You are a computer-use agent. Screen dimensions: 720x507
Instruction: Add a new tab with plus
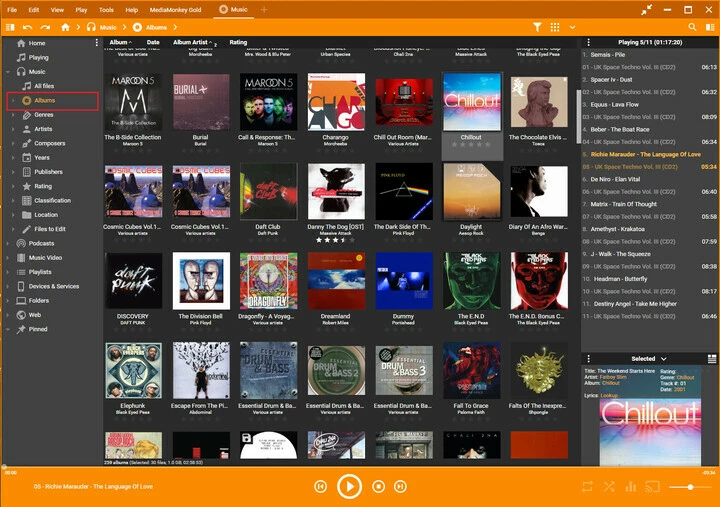pos(264,9)
